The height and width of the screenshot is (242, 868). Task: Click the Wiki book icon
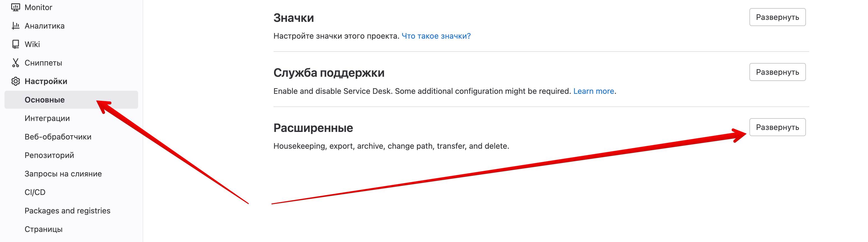coord(15,44)
